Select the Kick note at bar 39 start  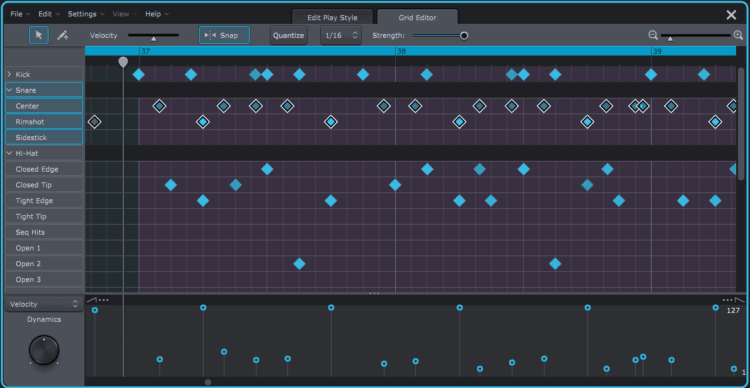(651, 74)
